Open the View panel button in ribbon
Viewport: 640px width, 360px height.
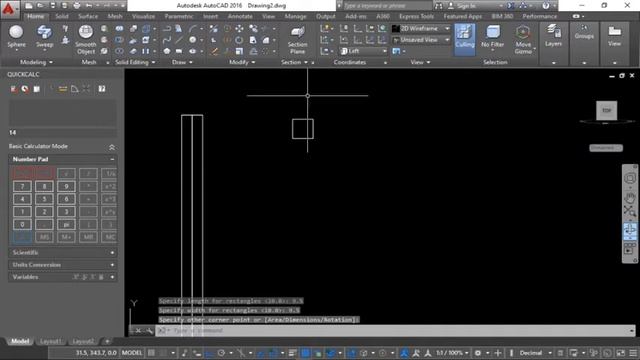tap(614, 36)
